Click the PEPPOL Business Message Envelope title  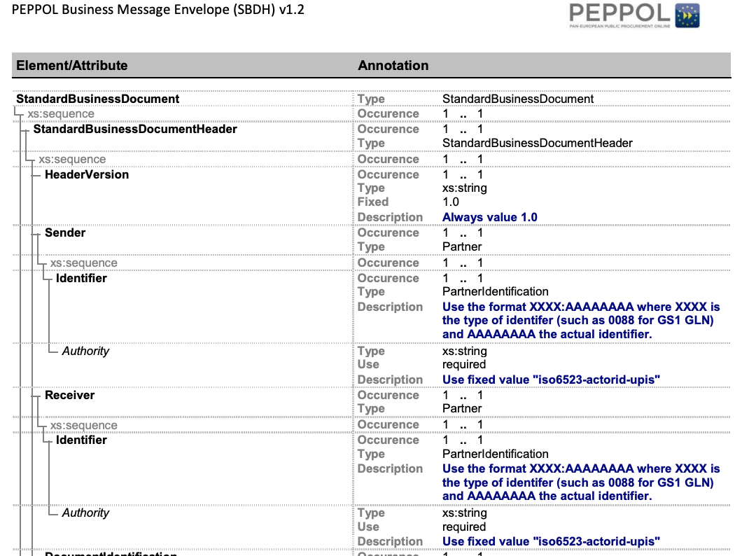coord(158,10)
